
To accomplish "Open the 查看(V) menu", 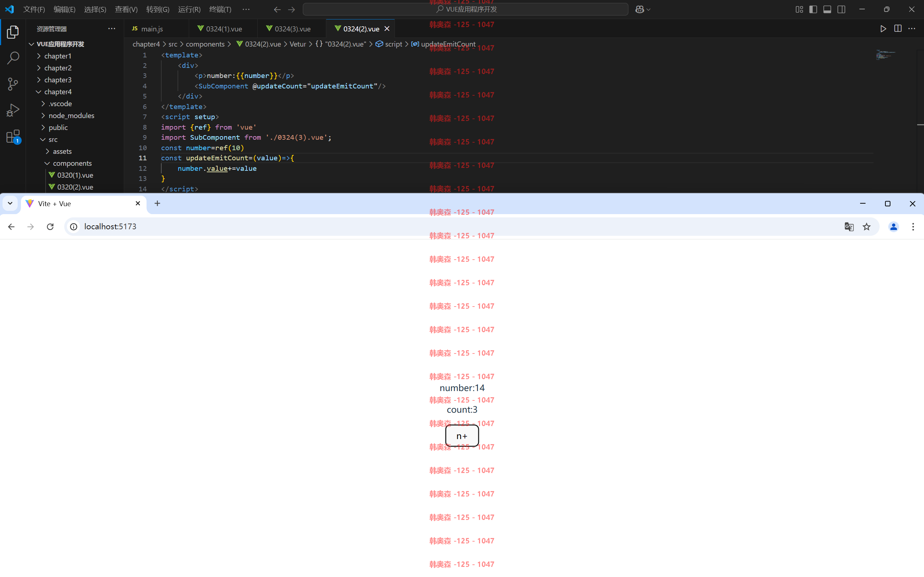I will pyautogui.click(x=126, y=9).
